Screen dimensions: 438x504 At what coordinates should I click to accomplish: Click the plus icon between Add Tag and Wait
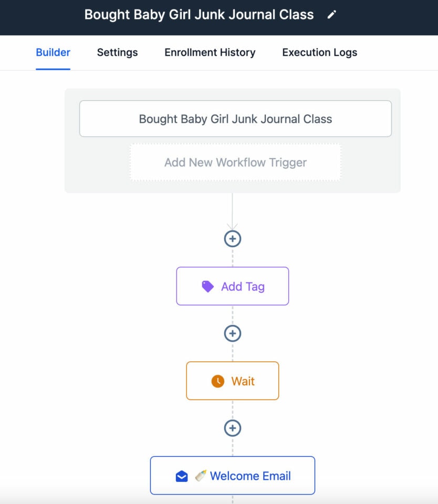click(233, 333)
